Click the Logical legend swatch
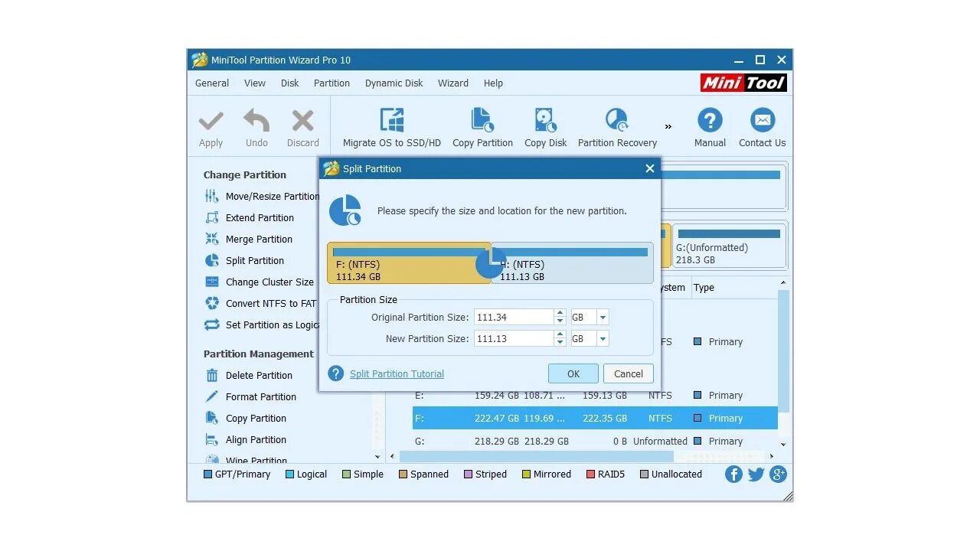This screenshot has width=980, height=551. pos(289,474)
